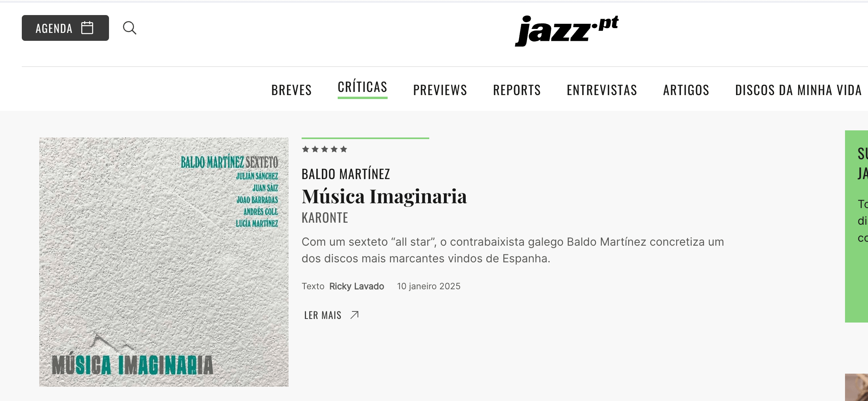The image size is (868, 401).
Task: Click the five-star rating icons
Action: pyautogui.click(x=325, y=149)
